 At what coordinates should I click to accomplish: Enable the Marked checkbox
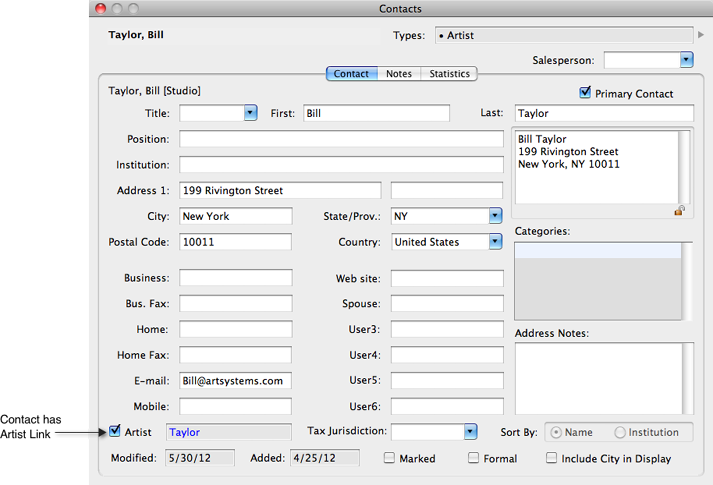point(390,458)
